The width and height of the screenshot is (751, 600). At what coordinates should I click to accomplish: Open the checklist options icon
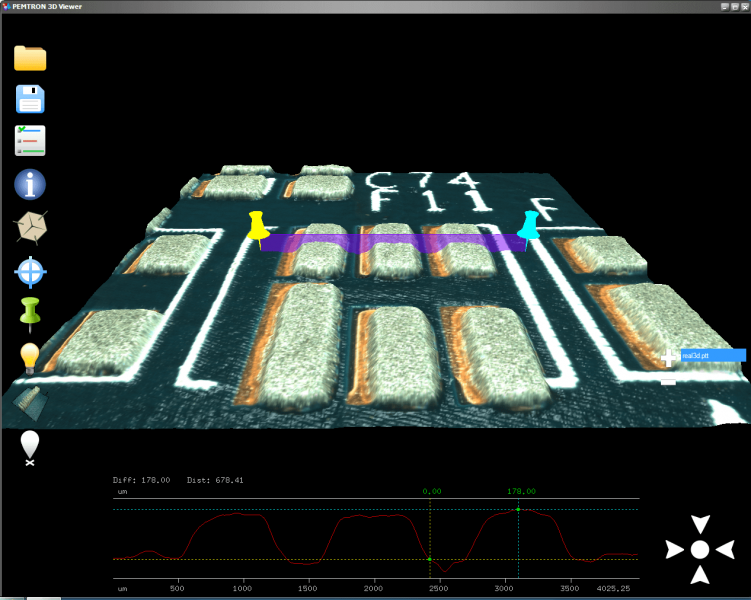pyautogui.click(x=30, y=141)
